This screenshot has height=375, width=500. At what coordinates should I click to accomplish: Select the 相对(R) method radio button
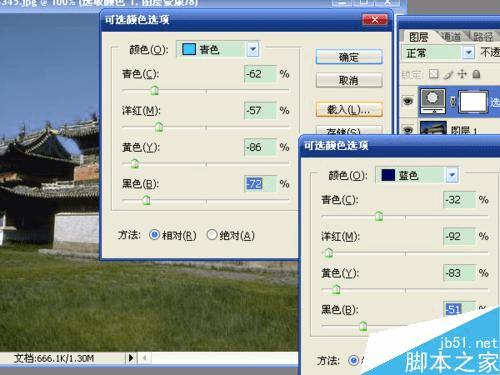(154, 235)
